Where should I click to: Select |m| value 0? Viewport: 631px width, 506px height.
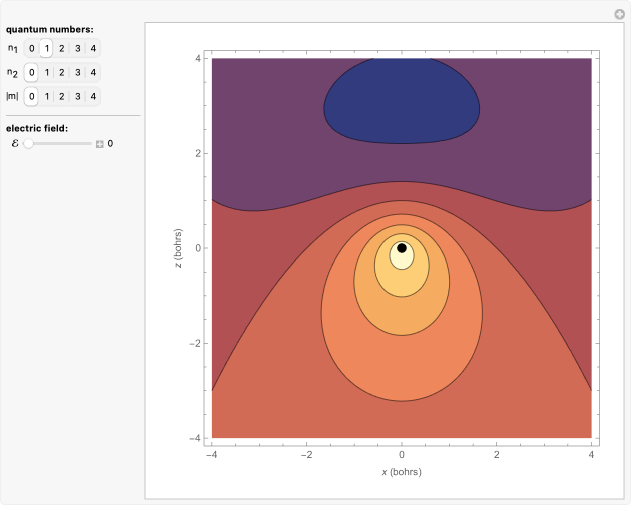32,97
